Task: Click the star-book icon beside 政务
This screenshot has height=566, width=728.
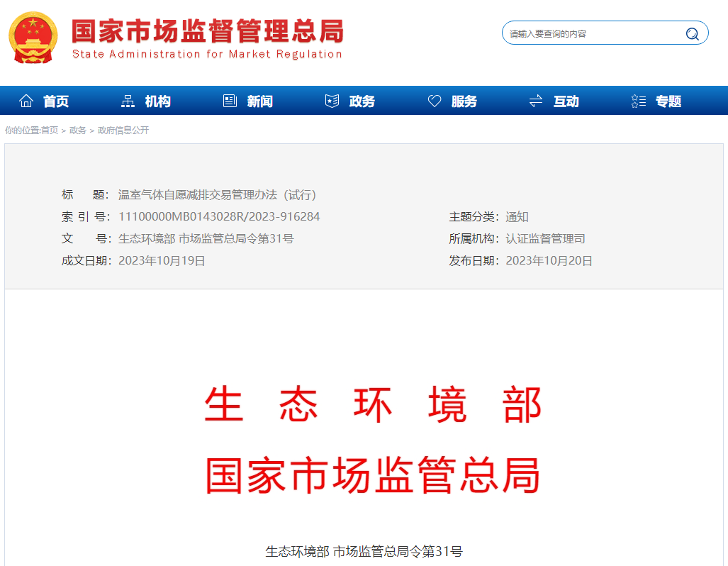Action: point(332,101)
